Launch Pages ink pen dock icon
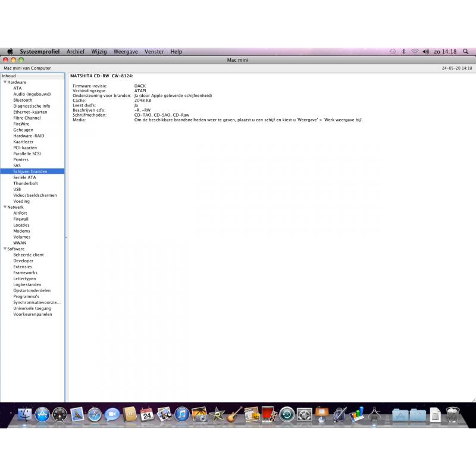Image resolution: width=476 pixels, height=476 pixels. [x=339, y=414]
